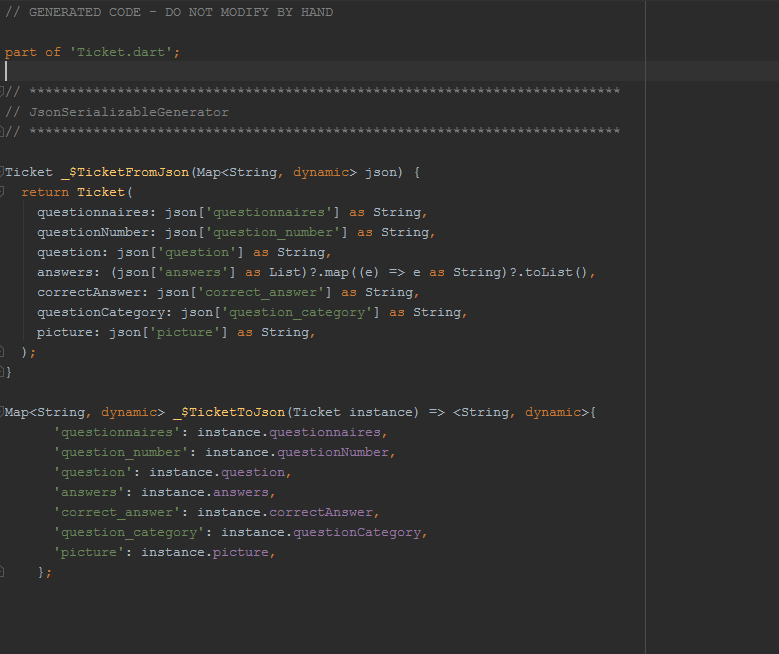Viewport: 779px width, 654px height.
Task: Click the questionCategory field after instance.
Action: pyautogui.click(x=357, y=532)
